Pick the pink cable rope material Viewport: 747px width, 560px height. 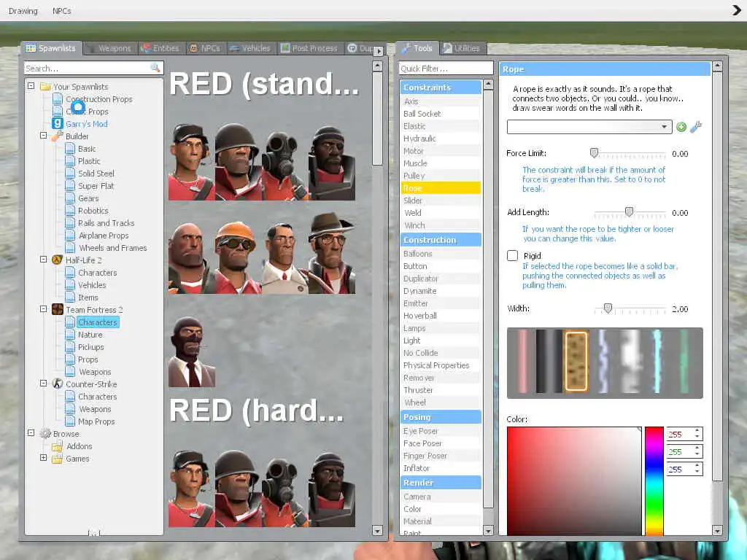coord(522,362)
